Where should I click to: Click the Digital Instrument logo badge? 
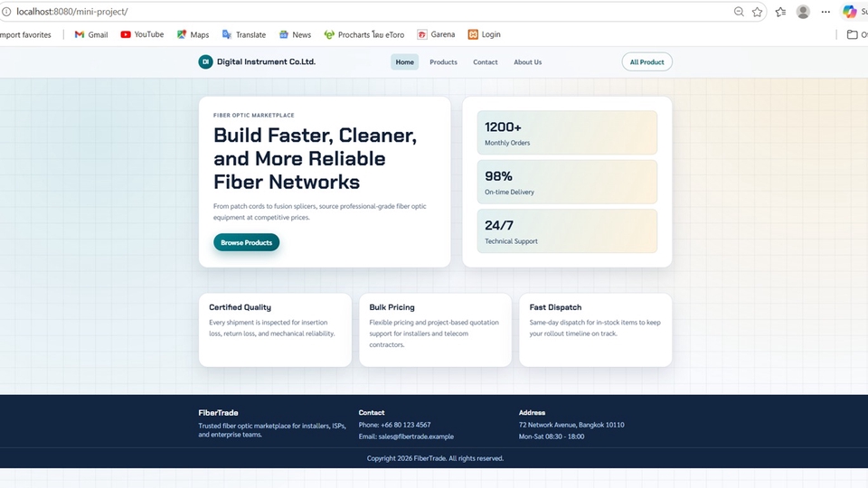(205, 62)
